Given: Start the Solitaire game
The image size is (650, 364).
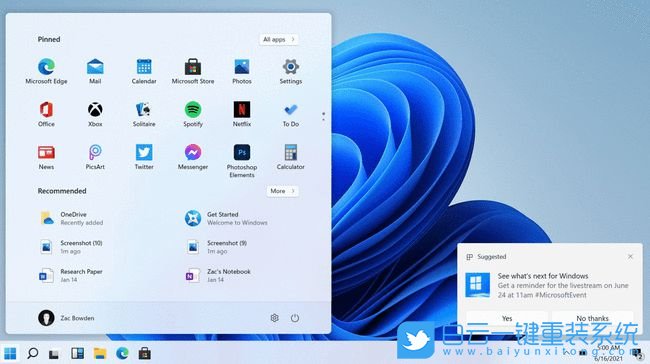Looking at the screenshot, I should tap(144, 114).
